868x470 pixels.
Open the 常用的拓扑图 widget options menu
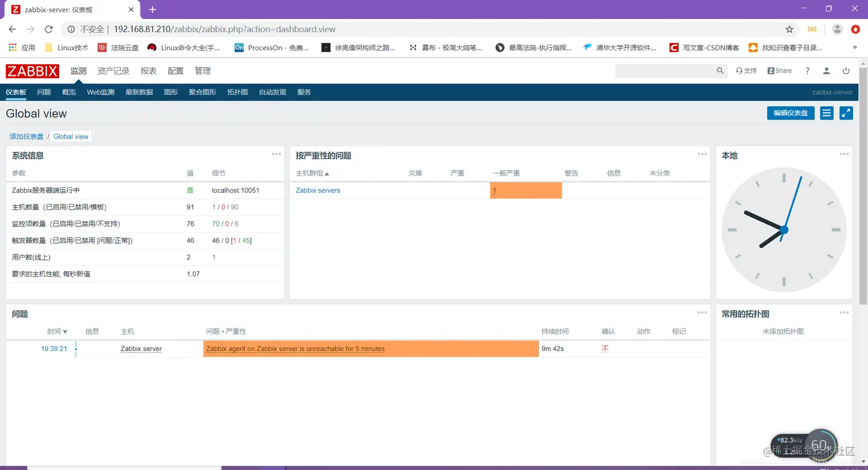pyautogui.click(x=844, y=313)
